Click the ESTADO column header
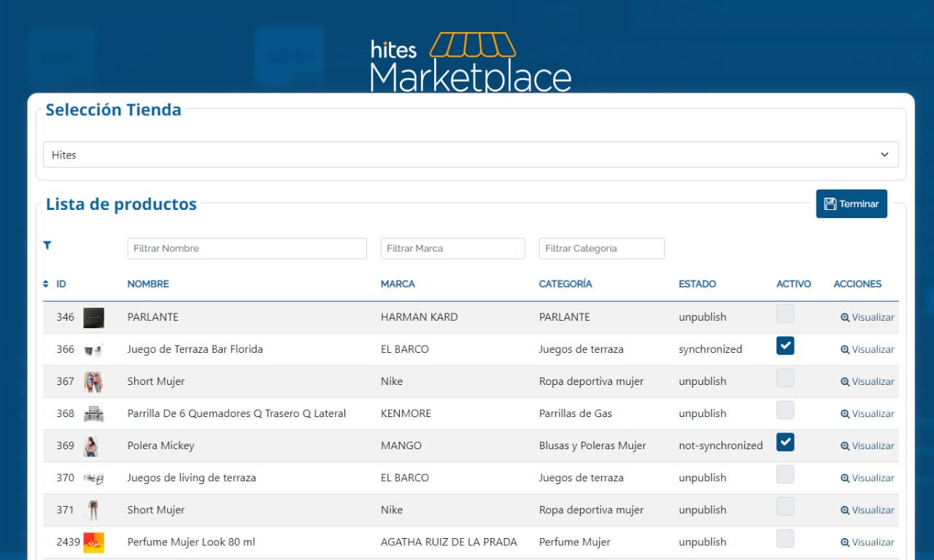This screenshot has width=934, height=560. coord(698,284)
